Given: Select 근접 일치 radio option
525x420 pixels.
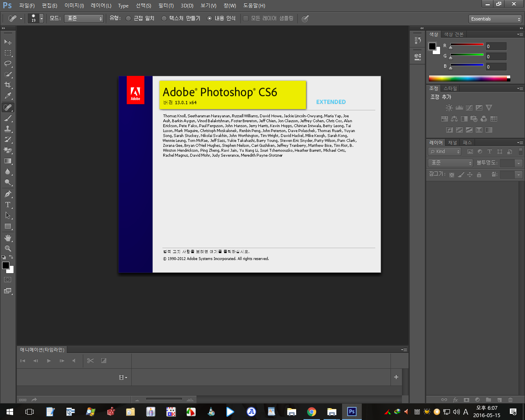Looking at the screenshot, I should pos(140,18).
